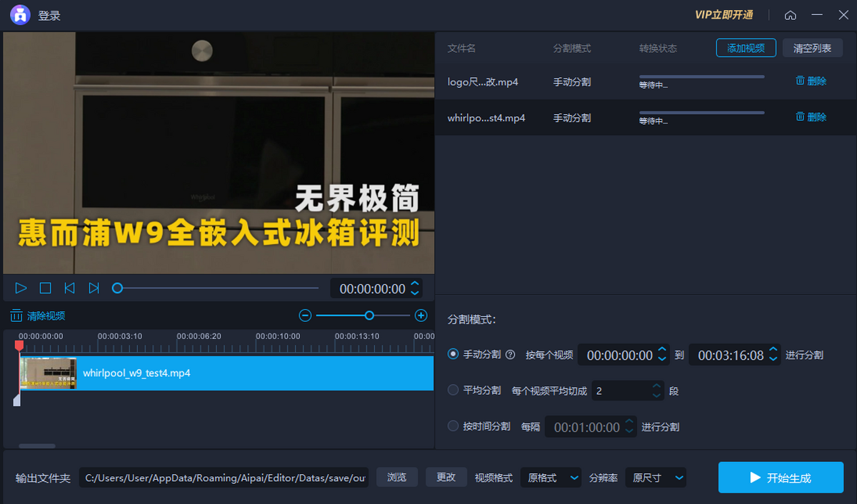Zoom out the timeline with minus icon
The width and height of the screenshot is (857, 504).
point(305,316)
